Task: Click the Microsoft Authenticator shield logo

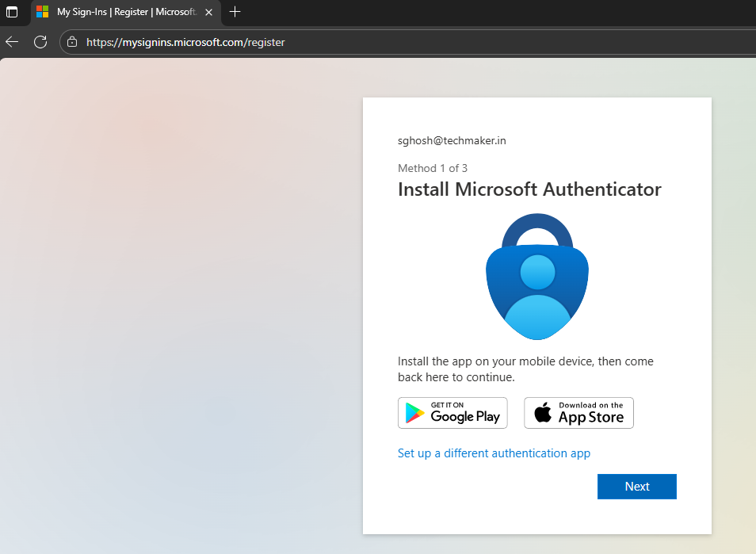Action: (x=537, y=276)
